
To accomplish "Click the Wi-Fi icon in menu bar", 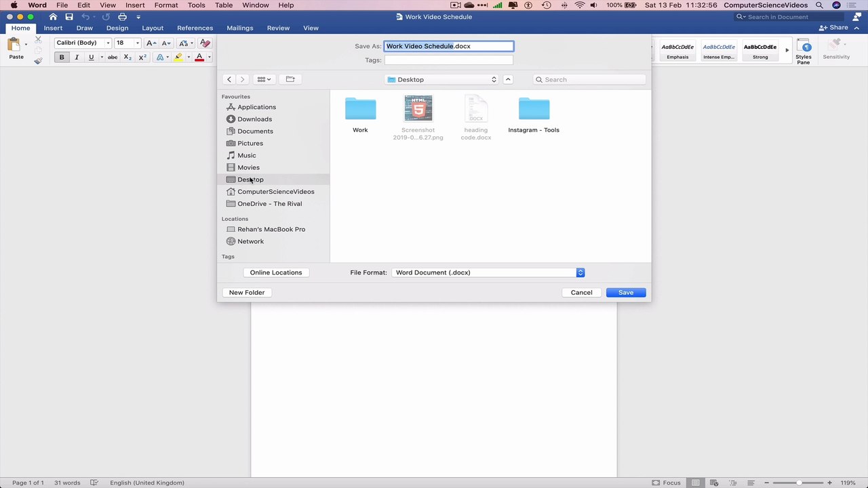I will 580,5.
